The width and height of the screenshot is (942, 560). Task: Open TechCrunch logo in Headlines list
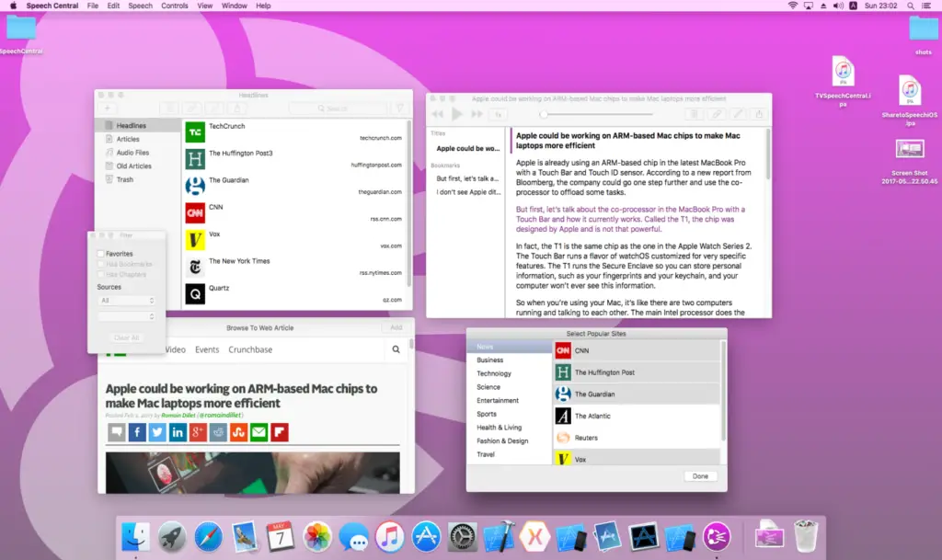195,132
